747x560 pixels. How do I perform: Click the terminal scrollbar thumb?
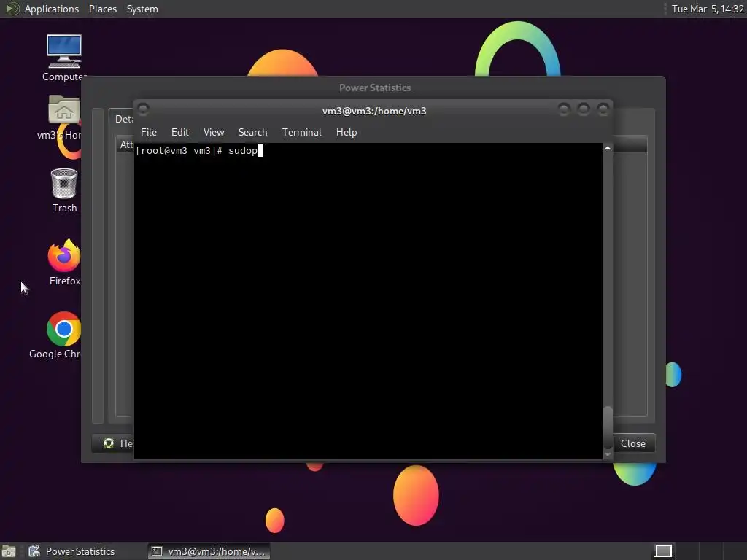coord(608,427)
